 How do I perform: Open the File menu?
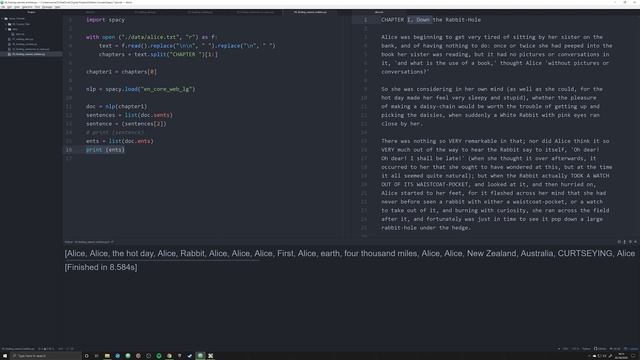3,7
